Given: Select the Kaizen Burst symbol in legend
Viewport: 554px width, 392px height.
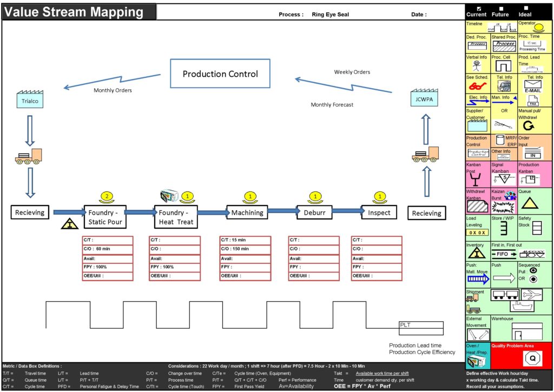Looking at the screenshot, I should (x=503, y=205).
